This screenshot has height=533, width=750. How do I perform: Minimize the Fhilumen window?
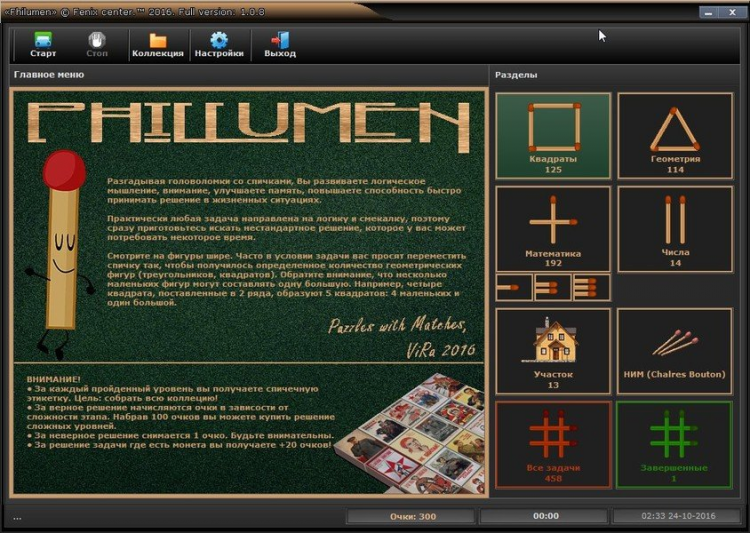[x=708, y=12]
